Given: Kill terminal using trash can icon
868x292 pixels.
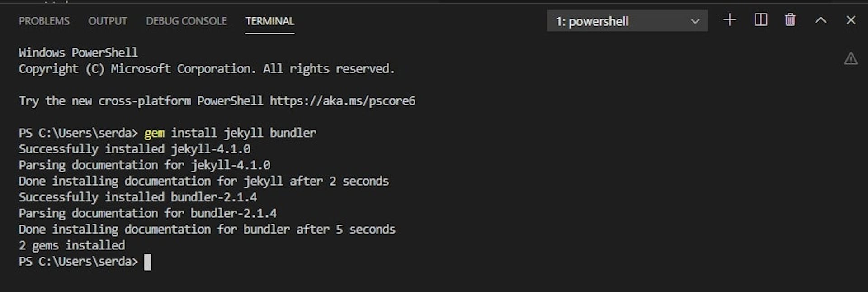Looking at the screenshot, I should 790,20.
